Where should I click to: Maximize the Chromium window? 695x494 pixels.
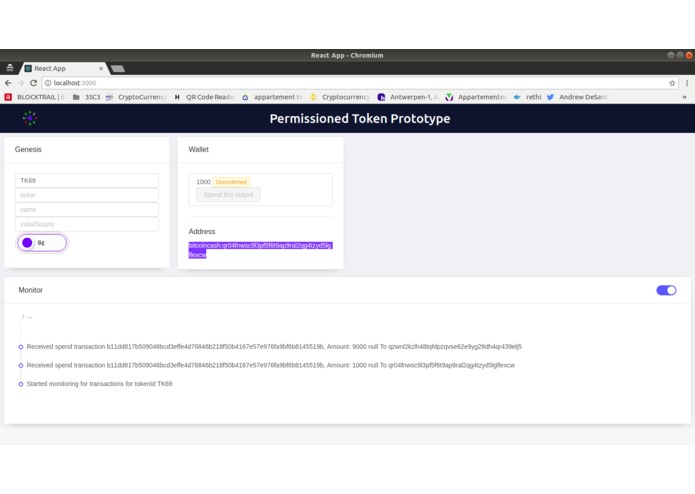680,55
